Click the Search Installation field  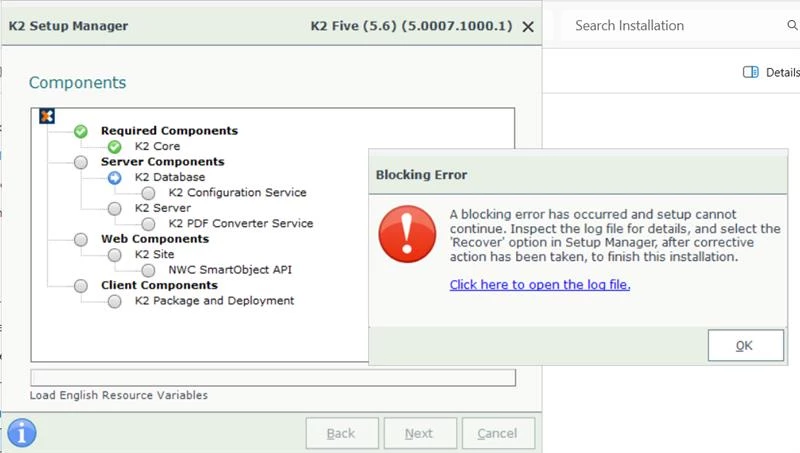679,26
